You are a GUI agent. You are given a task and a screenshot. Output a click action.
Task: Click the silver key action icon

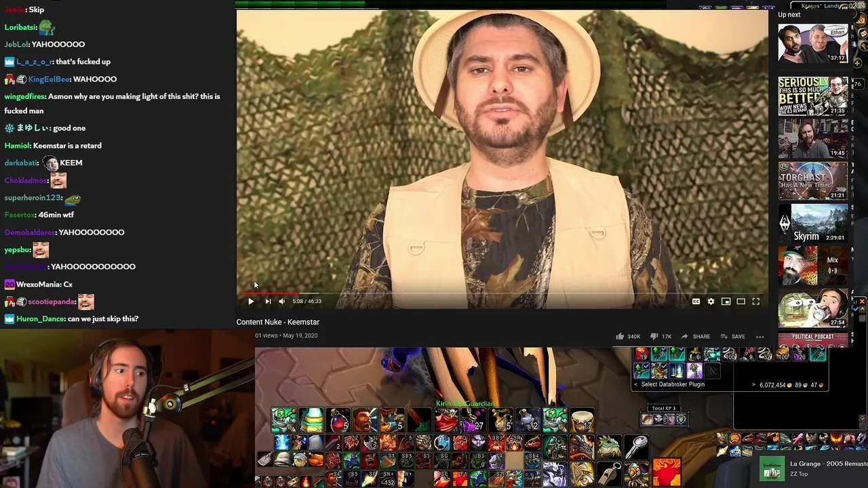[x=636, y=447]
